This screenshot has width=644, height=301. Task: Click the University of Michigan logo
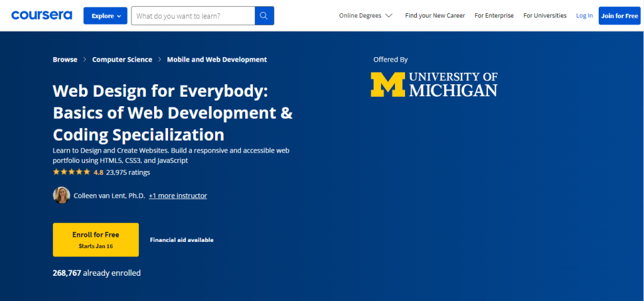coord(434,84)
